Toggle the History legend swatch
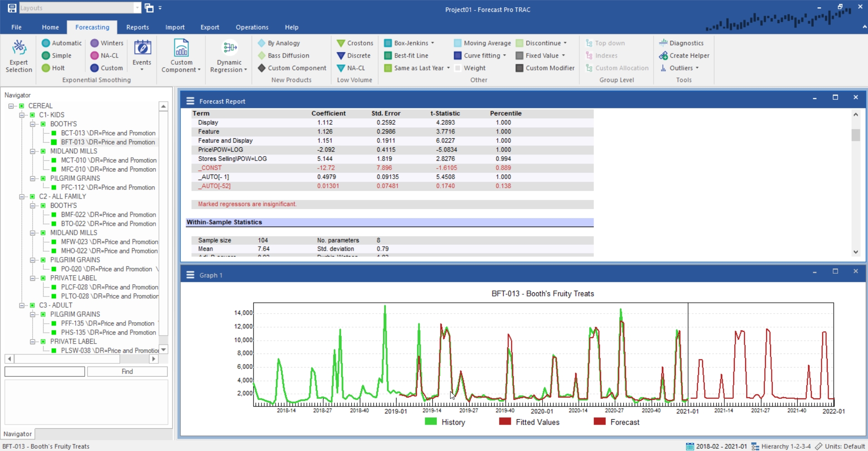This screenshot has height=451, width=868. [x=431, y=422]
